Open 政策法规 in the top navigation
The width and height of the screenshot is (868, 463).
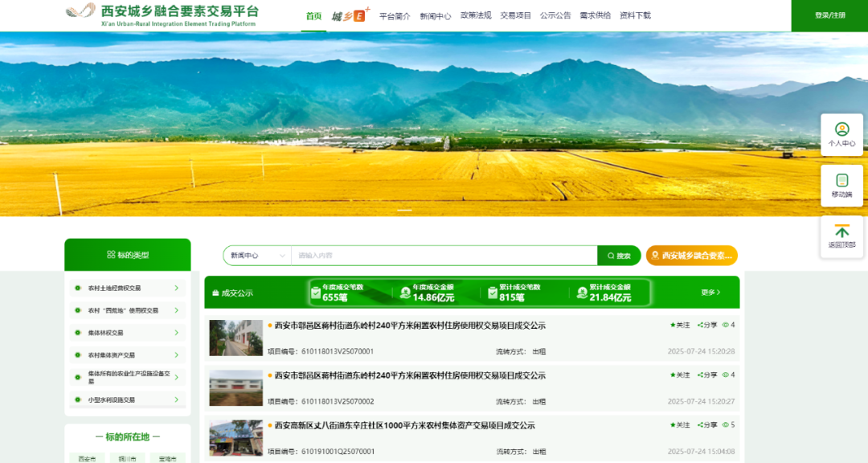[x=475, y=15]
